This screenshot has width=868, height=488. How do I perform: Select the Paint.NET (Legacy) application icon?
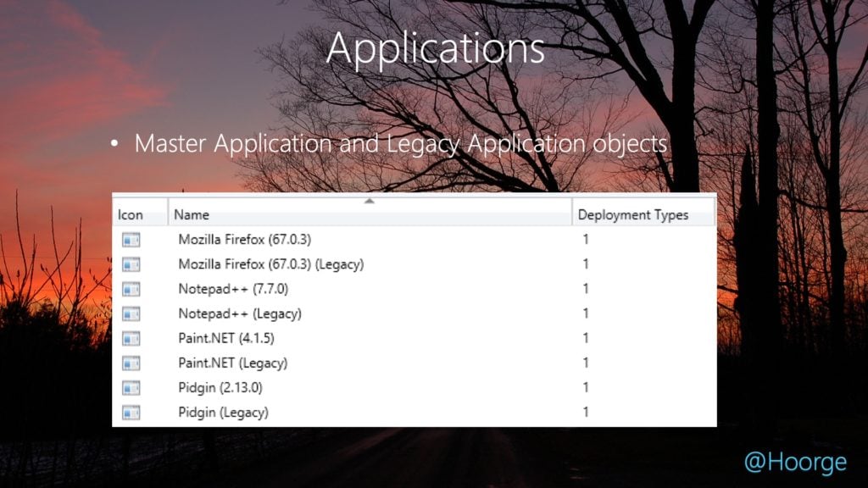click(x=130, y=363)
